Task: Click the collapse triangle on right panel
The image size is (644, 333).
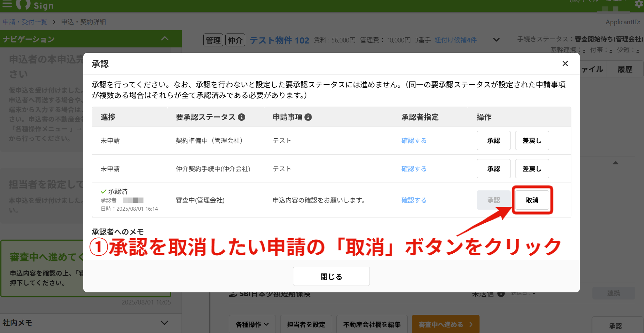Action: click(616, 163)
